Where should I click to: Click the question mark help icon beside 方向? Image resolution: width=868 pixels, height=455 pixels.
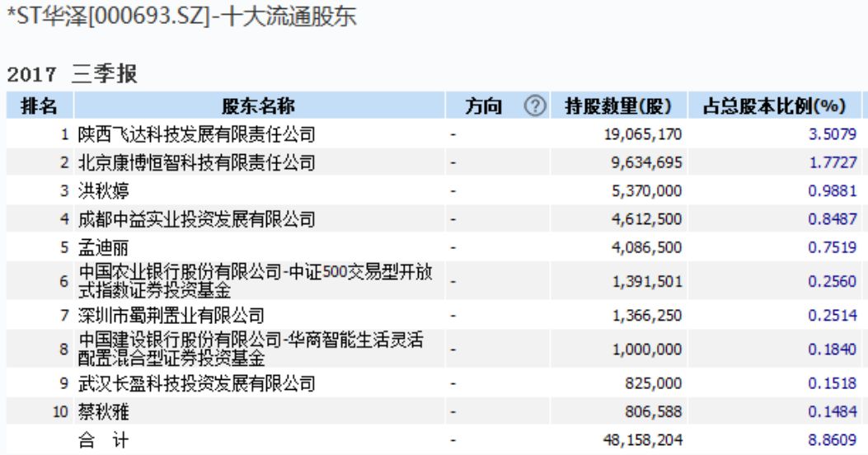[535, 106]
